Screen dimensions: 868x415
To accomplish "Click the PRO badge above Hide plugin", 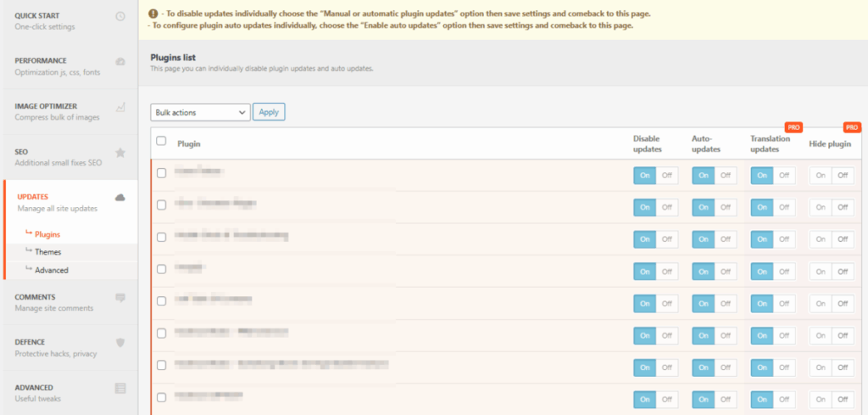I will (852, 127).
